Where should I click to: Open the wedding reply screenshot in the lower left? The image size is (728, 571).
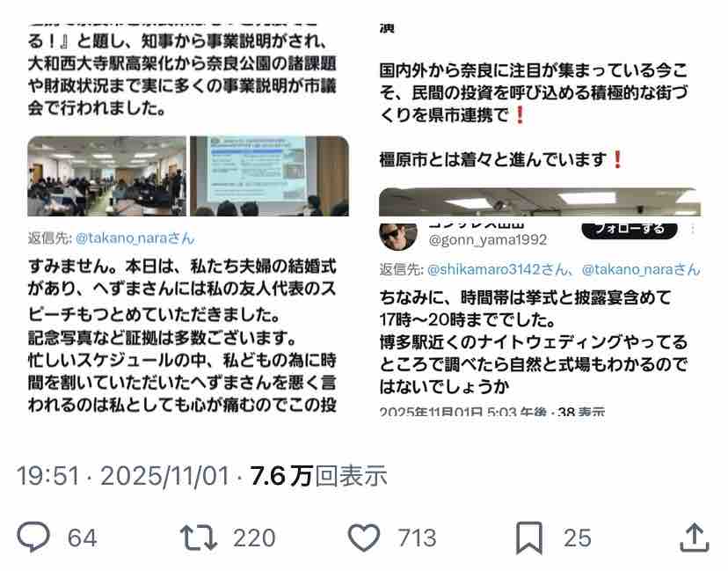pos(182,320)
